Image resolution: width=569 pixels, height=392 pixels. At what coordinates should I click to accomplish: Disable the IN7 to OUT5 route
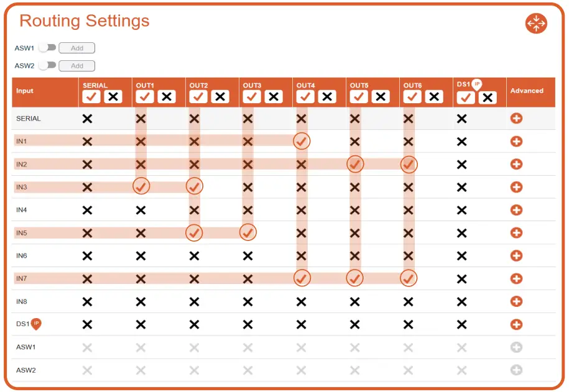click(x=355, y=278)
